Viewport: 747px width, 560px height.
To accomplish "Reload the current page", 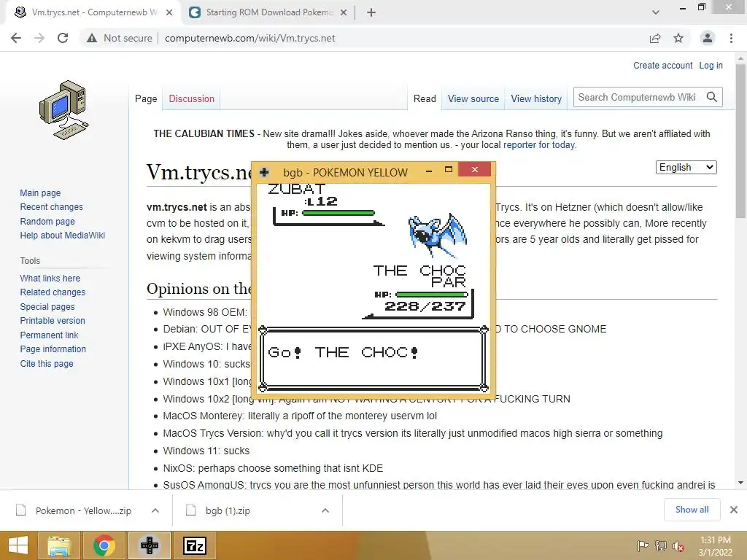I will pos(63,38).
